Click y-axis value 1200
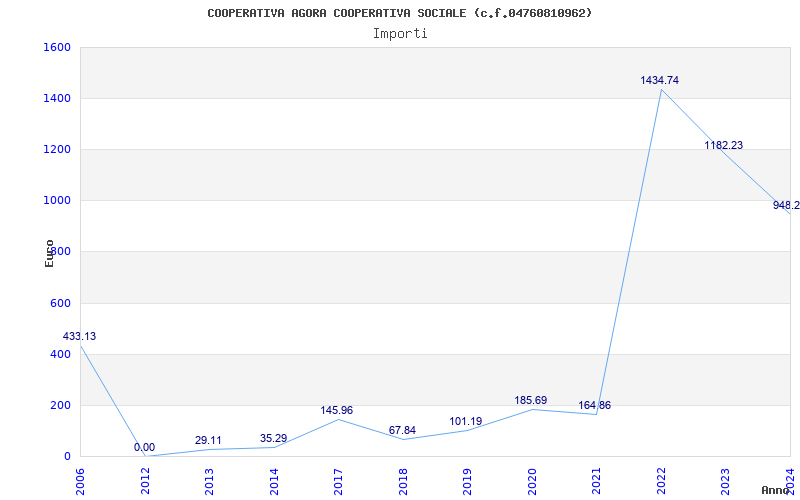This screenshot has height=500, width=800. 57,149
